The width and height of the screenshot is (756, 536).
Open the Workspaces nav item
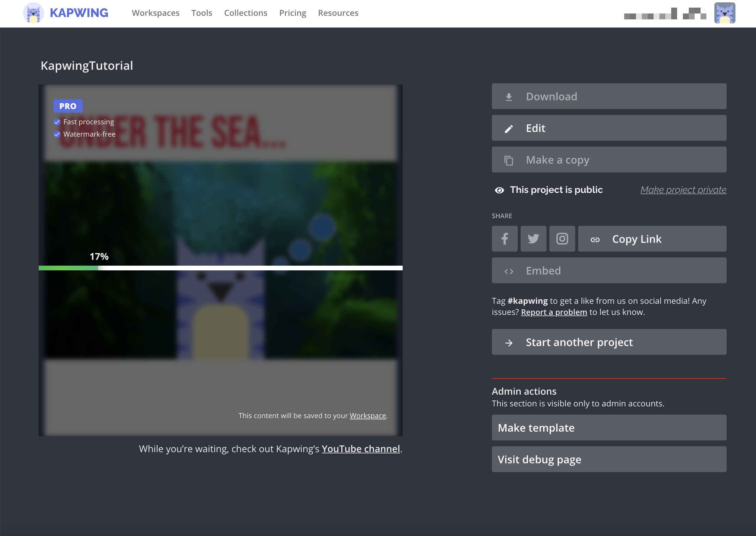click(156, 13)
